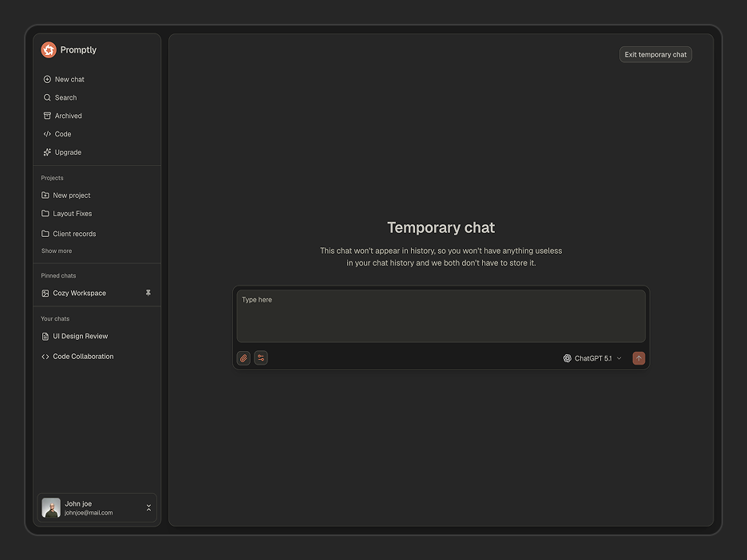Open the Layout Fixes project
Viewport: 747px width, 560px height.
click(73, 213)
